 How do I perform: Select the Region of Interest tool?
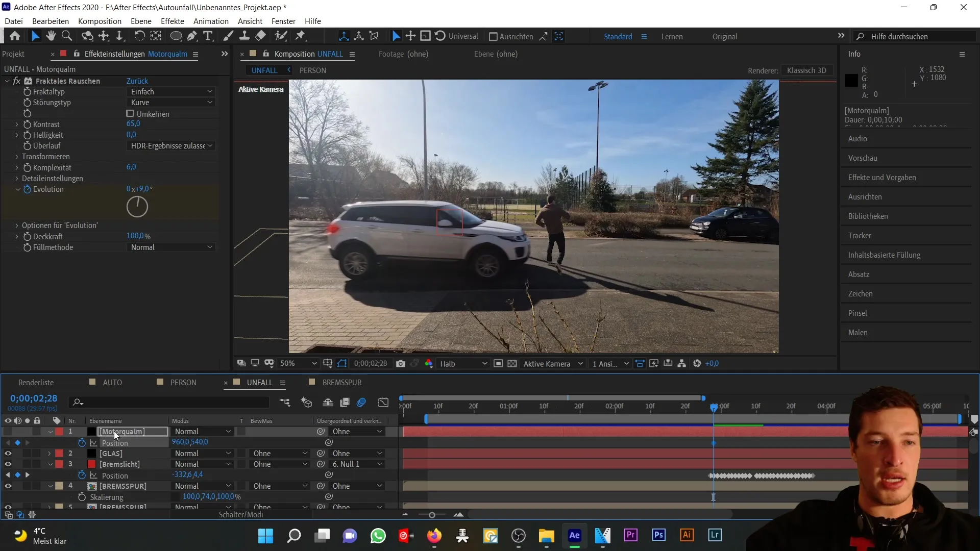344,364
